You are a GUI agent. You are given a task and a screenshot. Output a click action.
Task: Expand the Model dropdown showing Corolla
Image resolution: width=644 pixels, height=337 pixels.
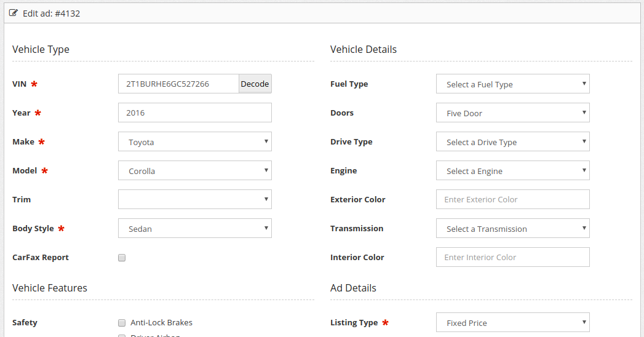click(194, 171)
